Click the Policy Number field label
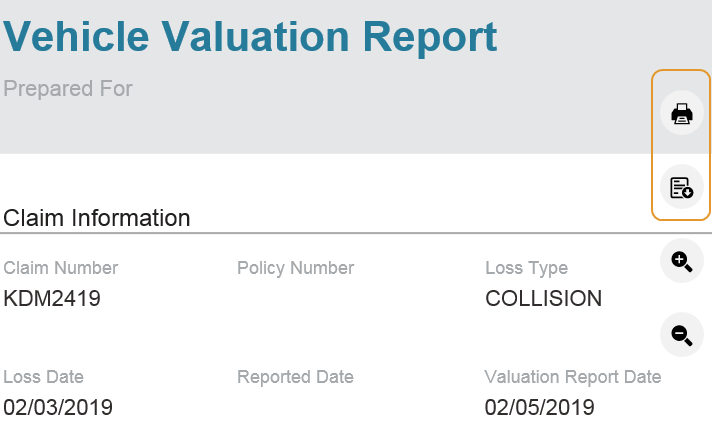Viewport: 712px width, 435px height. coord(296,268)
